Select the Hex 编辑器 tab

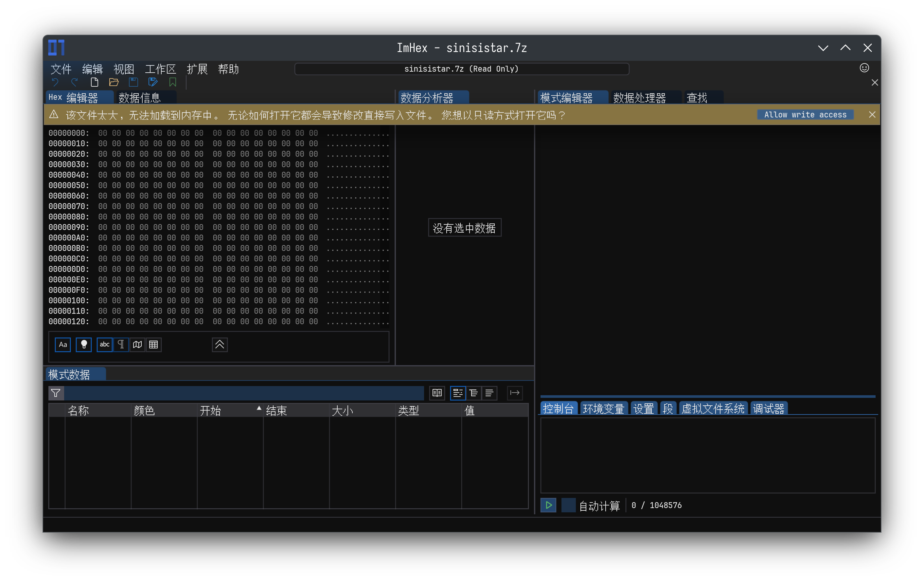coord(80,97)
